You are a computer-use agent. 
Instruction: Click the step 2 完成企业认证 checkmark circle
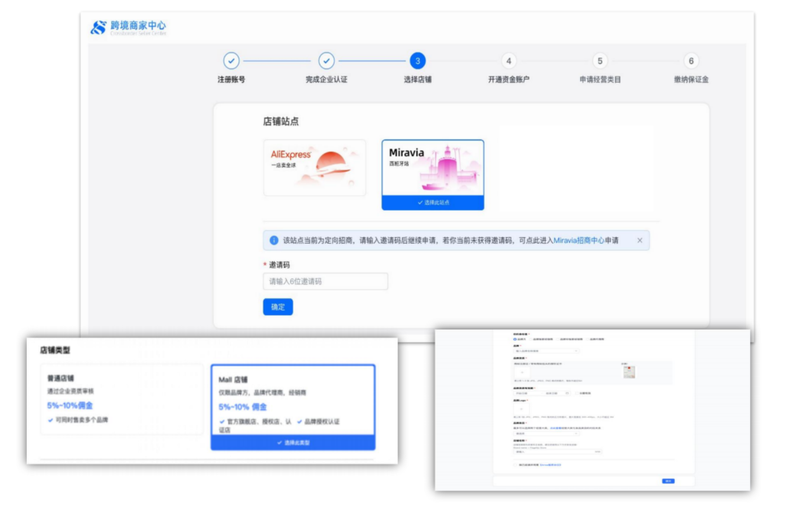(326, 61)
